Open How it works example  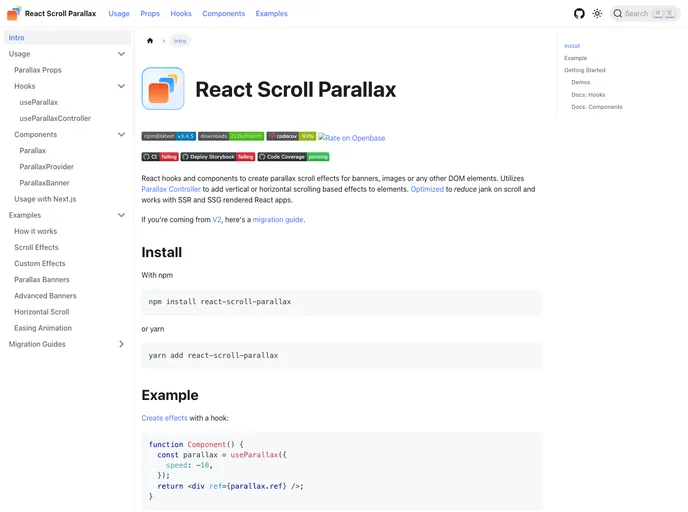click(x=36, y=231)
